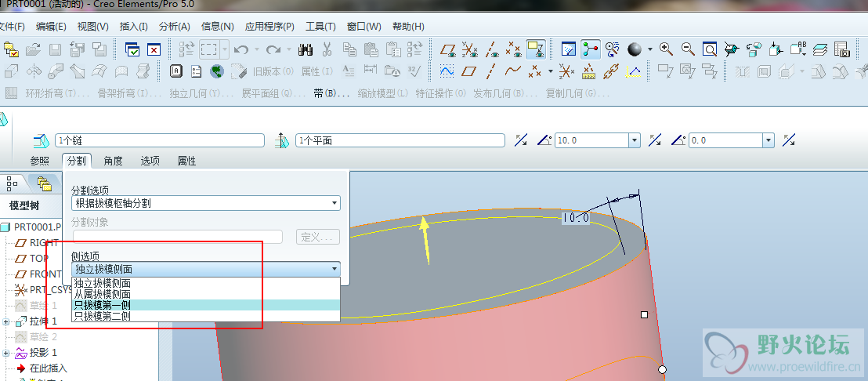Click the green globe browser icon
Image resolution: width=868 pixels, height=381 pixels.
[x=216, y=71]
